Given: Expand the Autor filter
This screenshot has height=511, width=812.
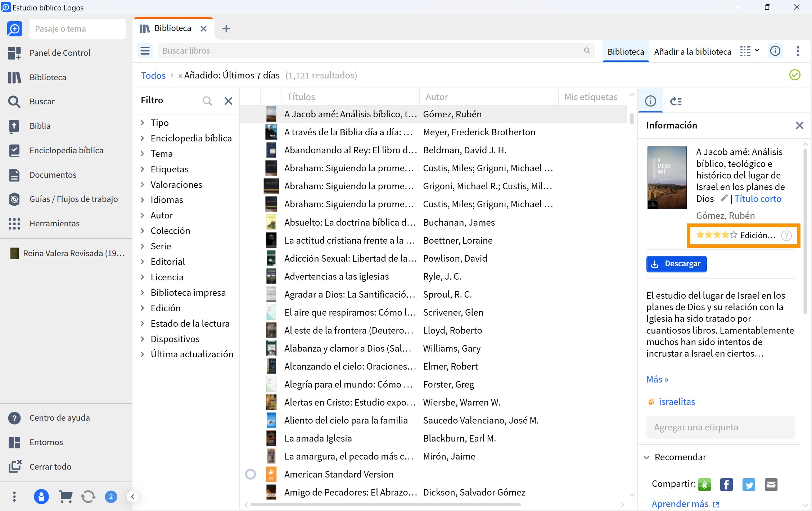Looking at the screenshot, I should coord(143,215).
